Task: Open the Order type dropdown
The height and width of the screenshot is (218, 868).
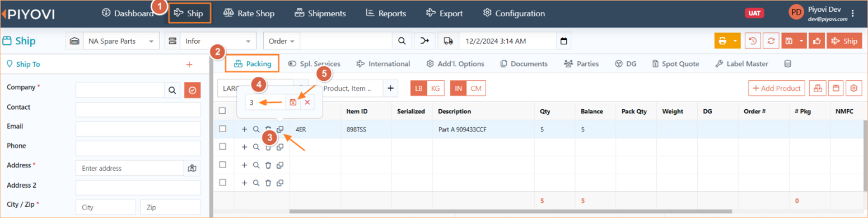Action: coord(282,41)
